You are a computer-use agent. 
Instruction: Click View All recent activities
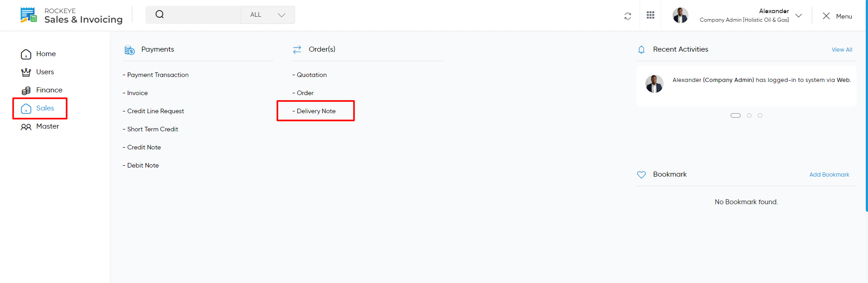point(842,50)
